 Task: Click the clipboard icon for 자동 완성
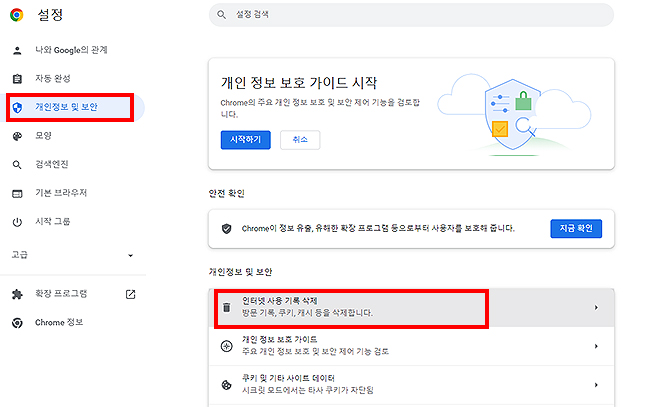tap(17, 79)
